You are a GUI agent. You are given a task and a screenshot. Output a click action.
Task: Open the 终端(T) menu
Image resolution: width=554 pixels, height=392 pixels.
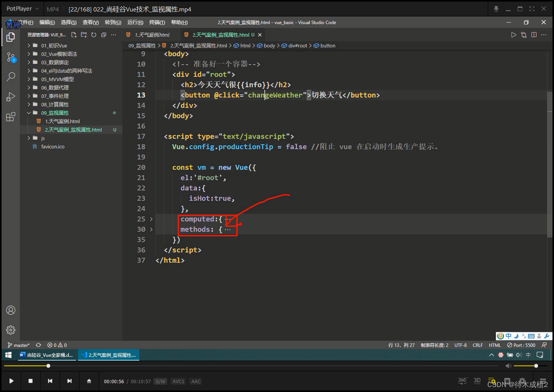point(157,23)
